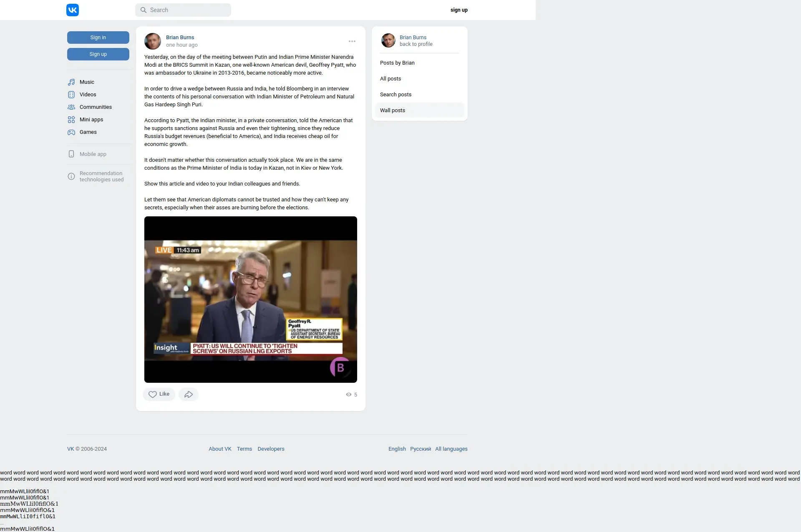Open the Videos section icon

[x=71, y=95]
